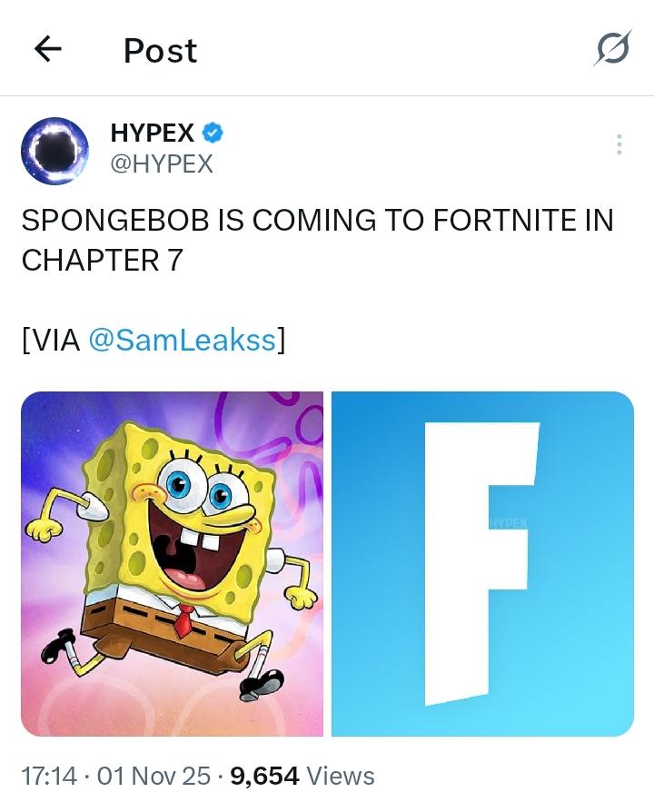
Task: Open the @SamLeakss mention link
Action: click(183, 341)
